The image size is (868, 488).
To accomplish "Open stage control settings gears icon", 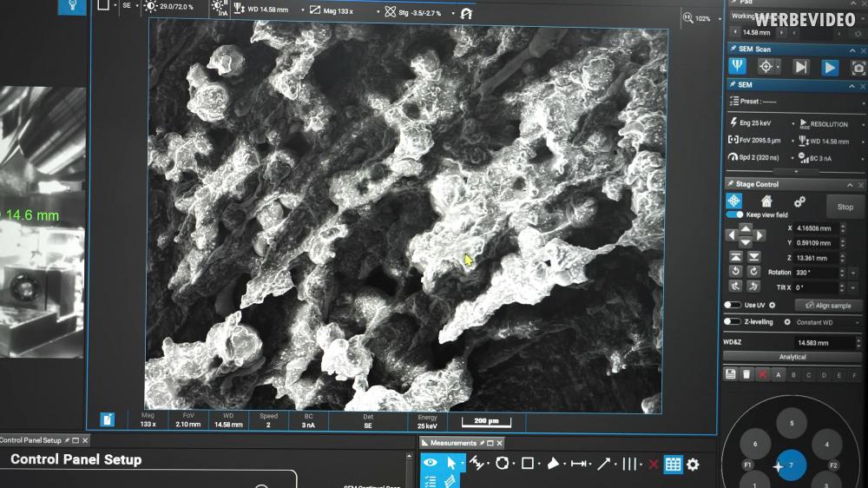I will pyautogui.click(x=799, y=201).
